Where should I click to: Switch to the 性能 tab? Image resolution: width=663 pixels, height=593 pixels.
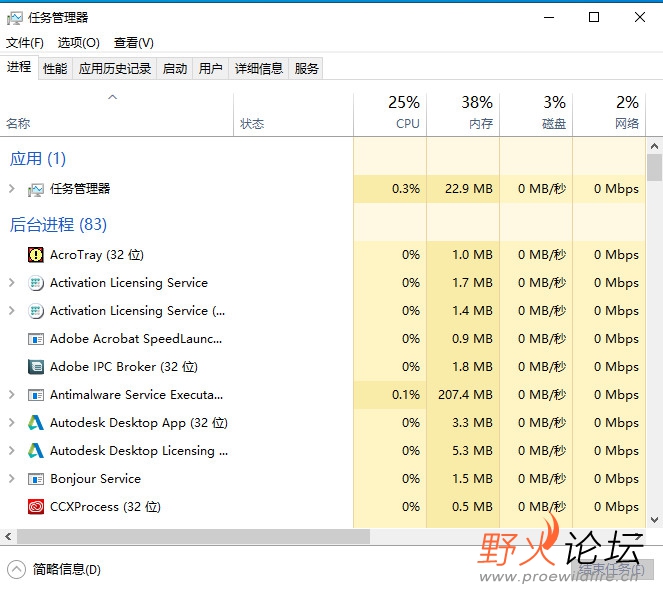[55, 69]
